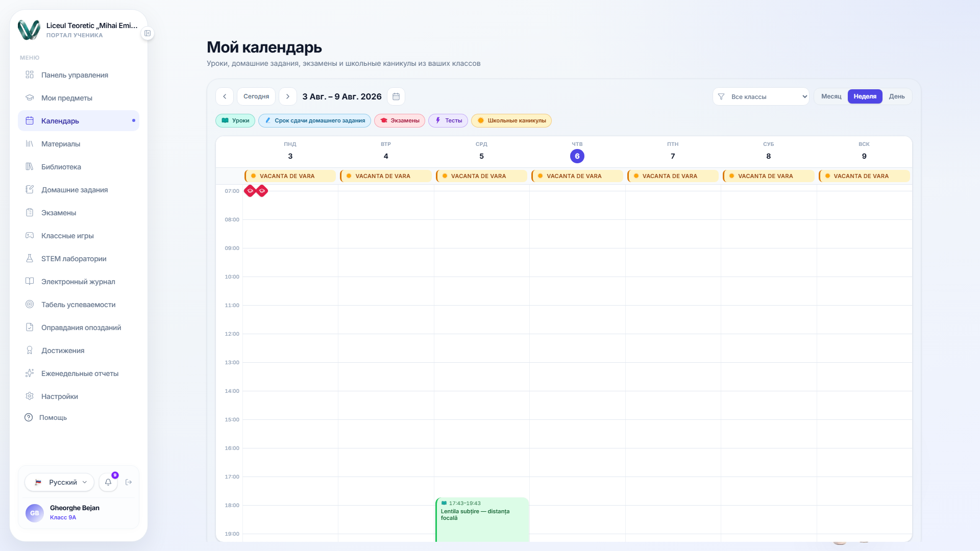This screenshot has height=551, width=980.
Task: Open the Все классы dropdown
Action: pyautogui.click(x=761, y=96)
